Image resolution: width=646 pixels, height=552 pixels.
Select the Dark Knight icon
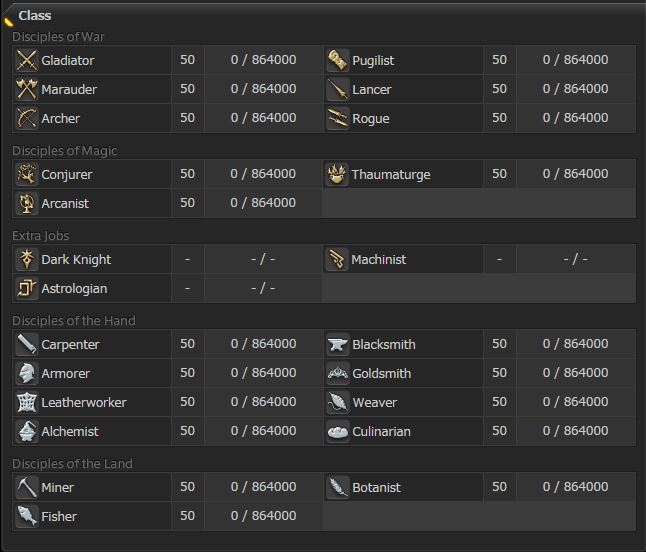(x=27, y=259)
